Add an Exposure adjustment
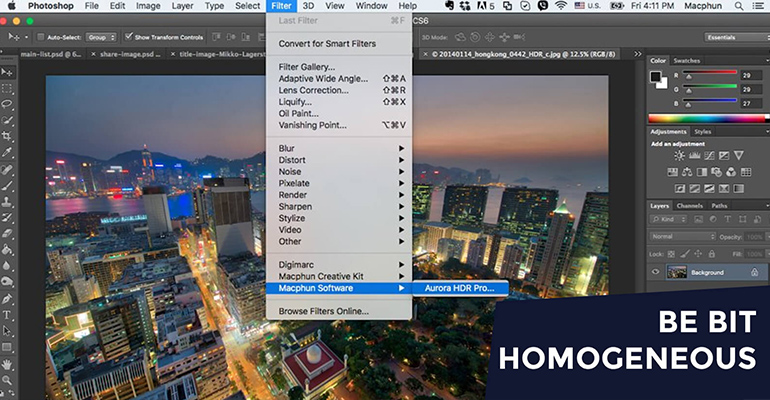The height and width of the screenshot is (400, 770). click(x=724, y=156)
